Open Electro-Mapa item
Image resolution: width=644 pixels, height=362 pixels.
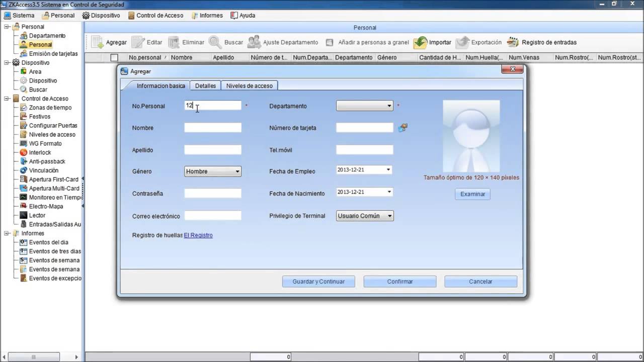click(46, 206)
